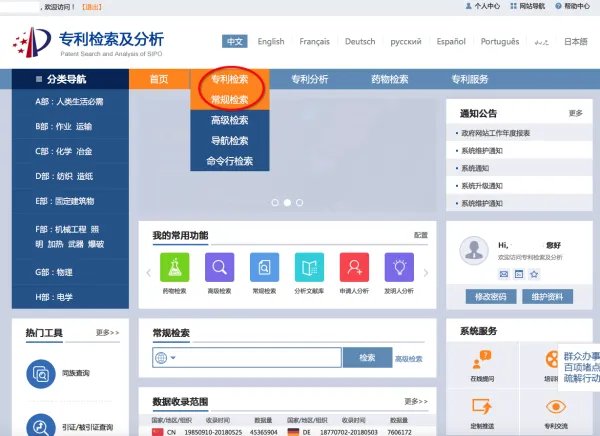Screen dimensions: 600x436
Task: Switch language to Deutsch
Action: pos(360,41)
